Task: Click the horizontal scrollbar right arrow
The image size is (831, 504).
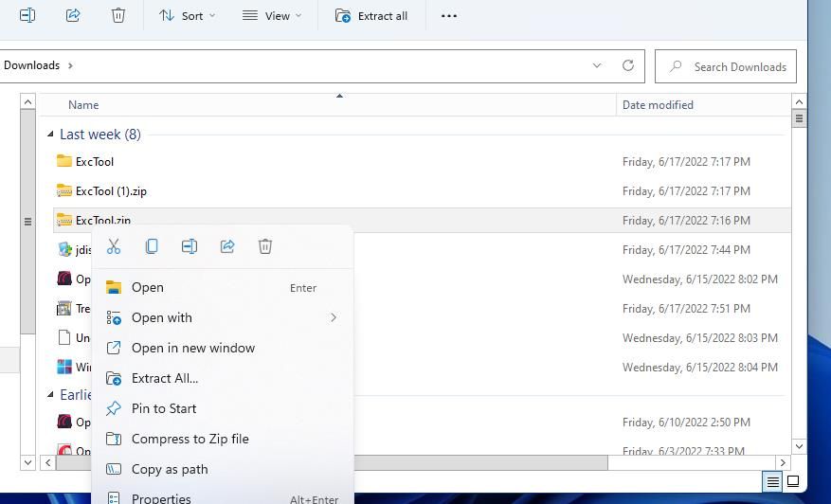Action: [x=783, y=462]
